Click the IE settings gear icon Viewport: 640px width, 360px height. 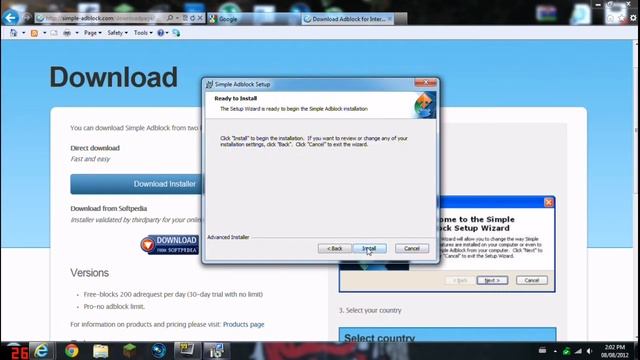point(633,18)
